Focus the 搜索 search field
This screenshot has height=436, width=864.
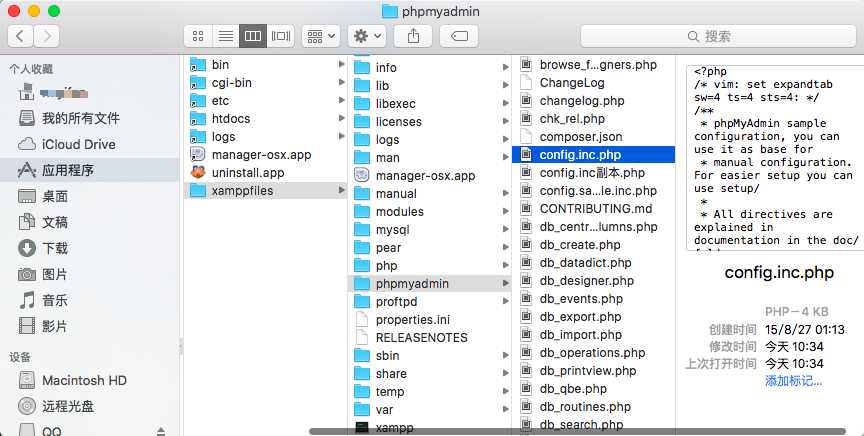tap(719, 36)
